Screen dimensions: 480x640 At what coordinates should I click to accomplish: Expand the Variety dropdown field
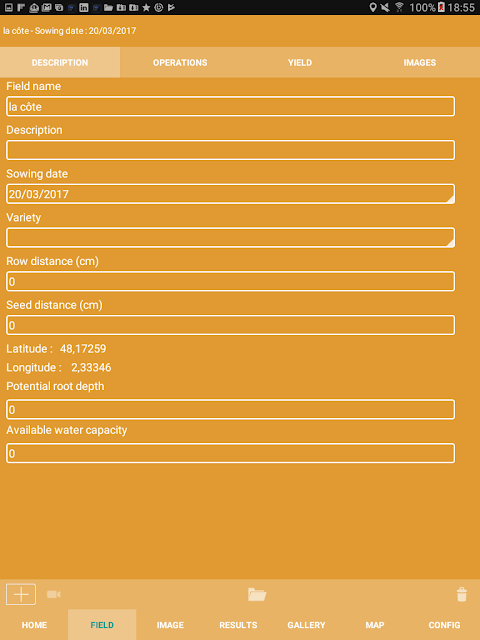point(230,238)
